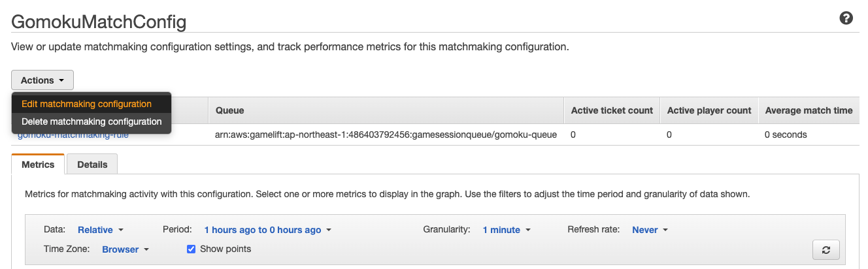Choose Delete matchmaking configuration menu item
This screenshot has width=868, height=269.
[92, 121]
